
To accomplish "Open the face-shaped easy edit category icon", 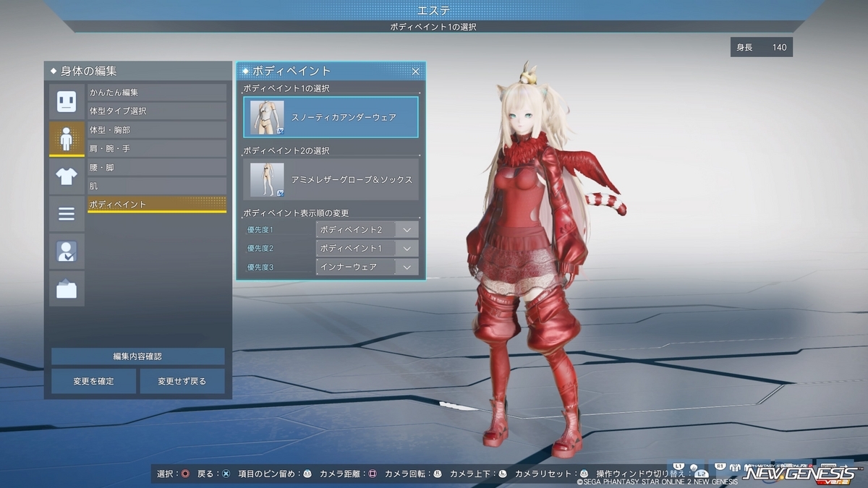I will (67, 101).
